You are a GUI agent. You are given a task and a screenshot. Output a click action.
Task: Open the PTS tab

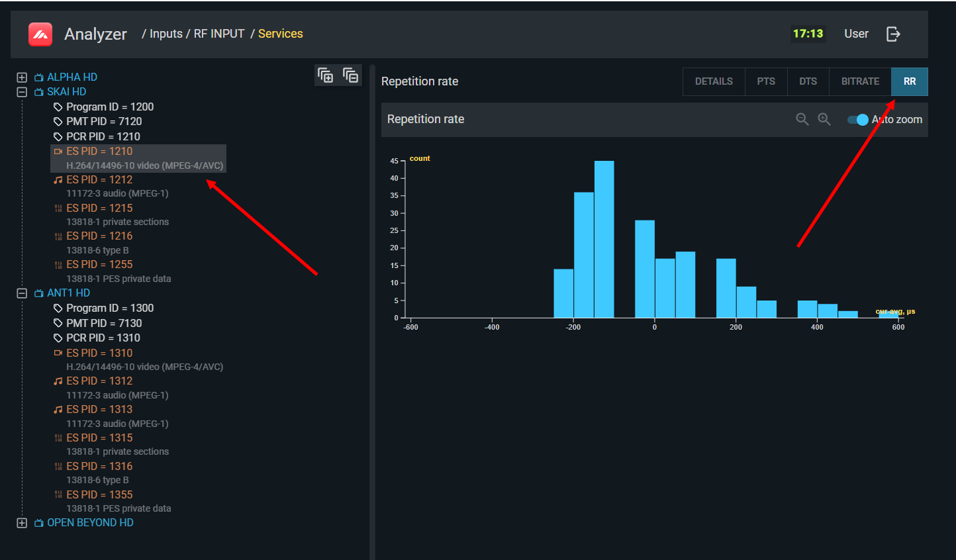tap(766, 81)
